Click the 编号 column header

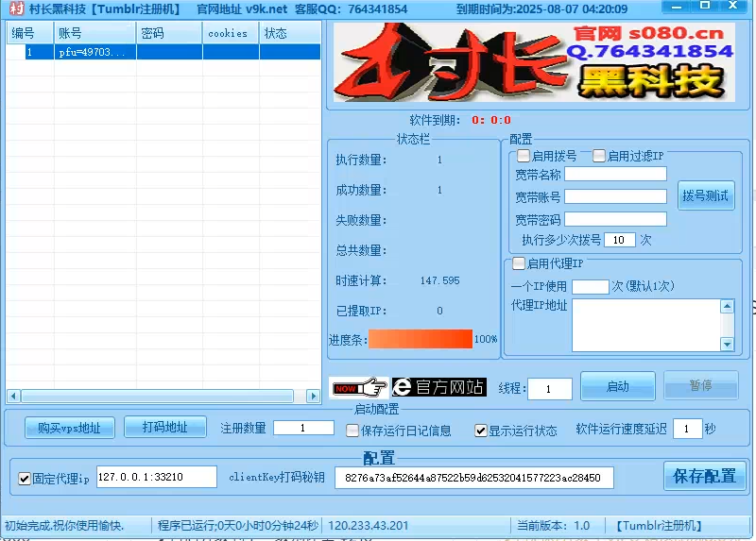[x=29, y=33]
